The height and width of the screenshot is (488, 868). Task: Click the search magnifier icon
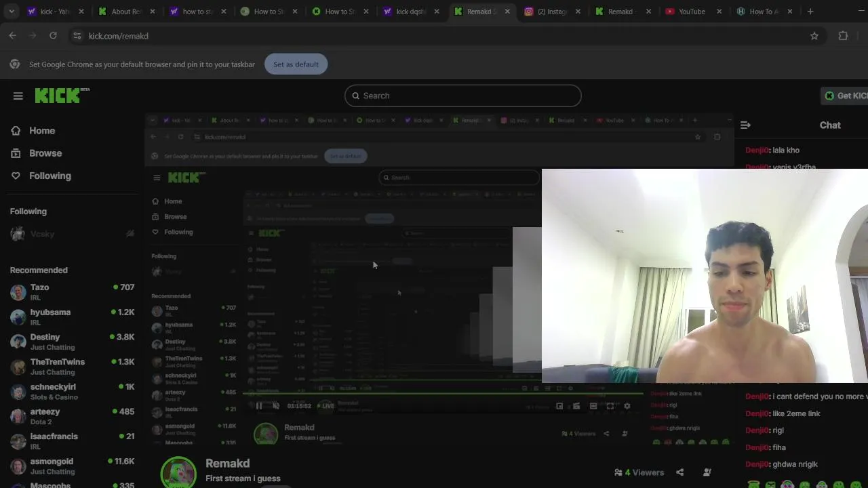coord(355,96)
